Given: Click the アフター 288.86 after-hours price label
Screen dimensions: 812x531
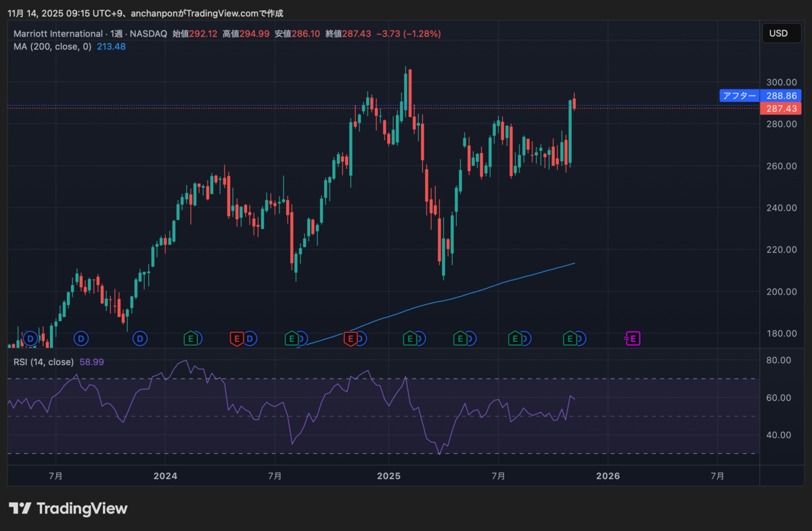Looking at the screenshot, I should pos(761,96).
